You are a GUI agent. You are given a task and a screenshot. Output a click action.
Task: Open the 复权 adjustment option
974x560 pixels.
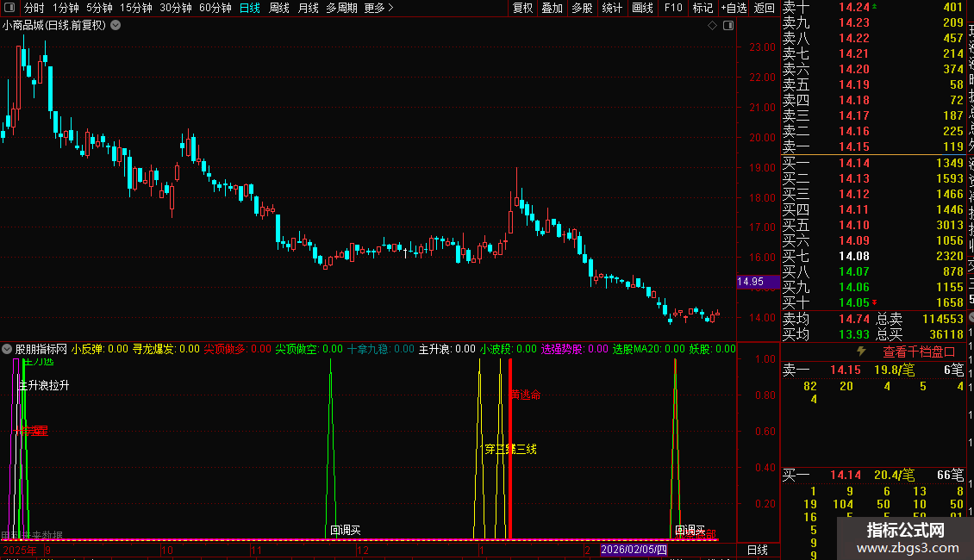point(522,8)
